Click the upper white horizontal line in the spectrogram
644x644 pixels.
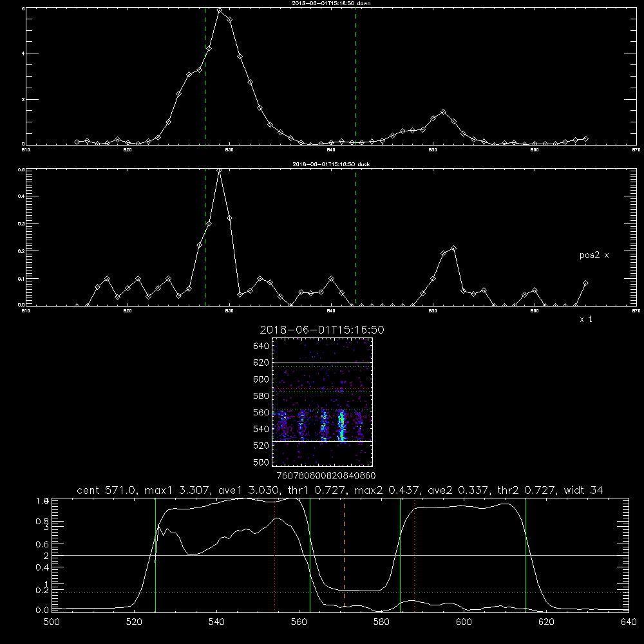click(x=322, y=363)
